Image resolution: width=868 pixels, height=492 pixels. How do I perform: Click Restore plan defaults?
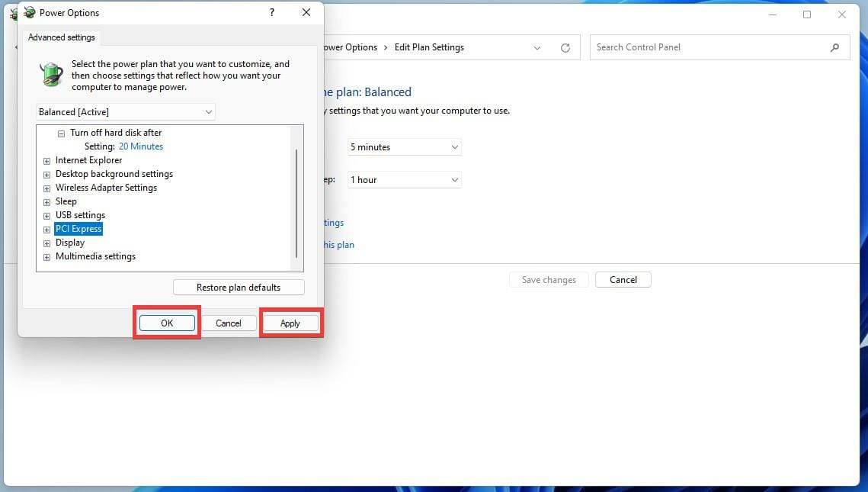238,287
